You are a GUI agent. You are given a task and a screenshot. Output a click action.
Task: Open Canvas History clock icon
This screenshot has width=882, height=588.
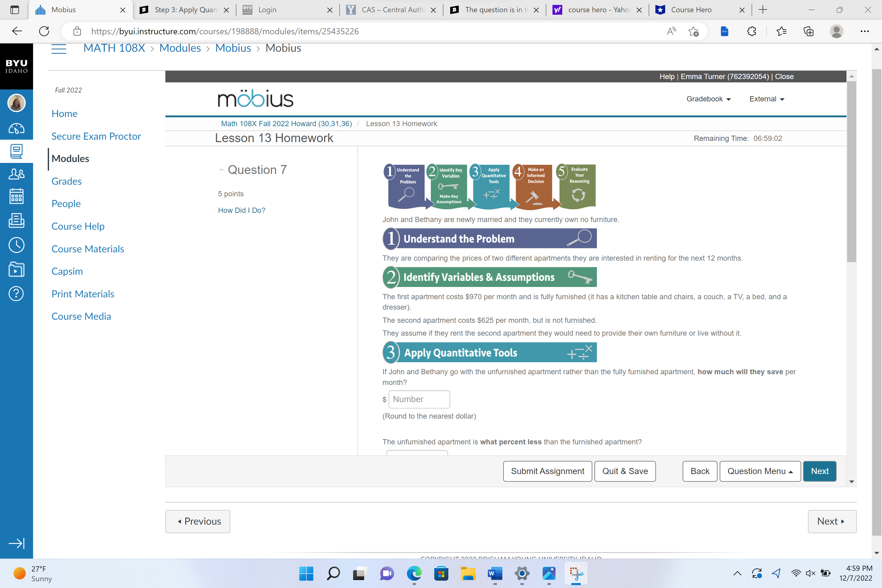[16, 245]
